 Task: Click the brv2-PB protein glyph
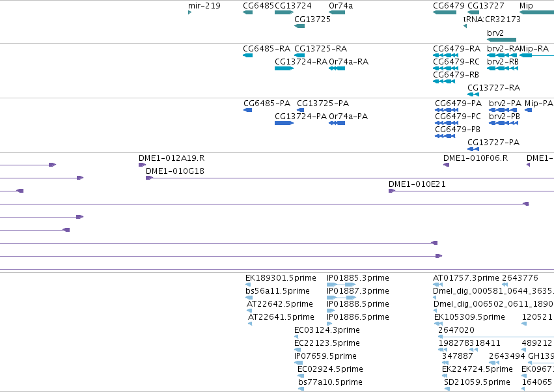pyautogui.click(x=503, y=123)
